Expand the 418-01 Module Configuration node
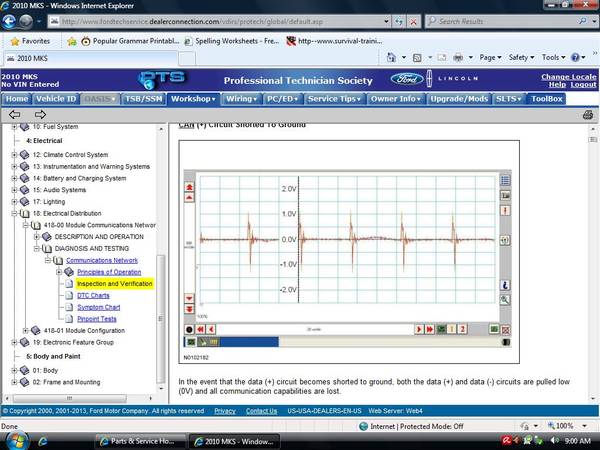 pos(25,331)
